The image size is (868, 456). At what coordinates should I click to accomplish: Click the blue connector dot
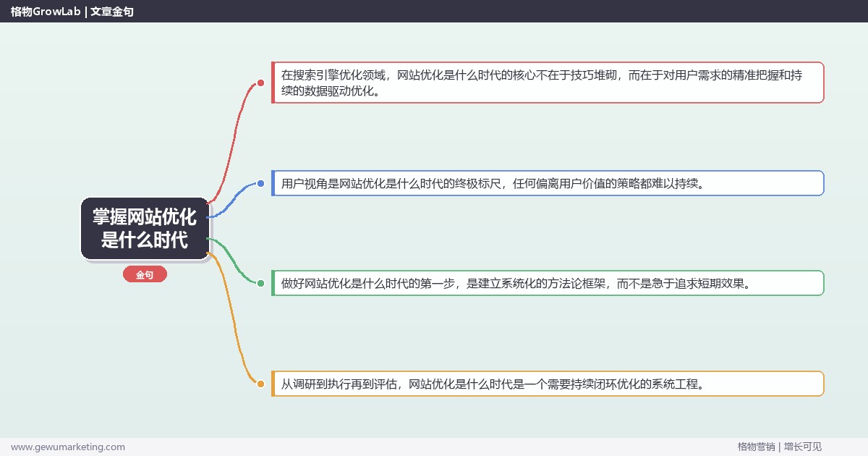(260, 183)
